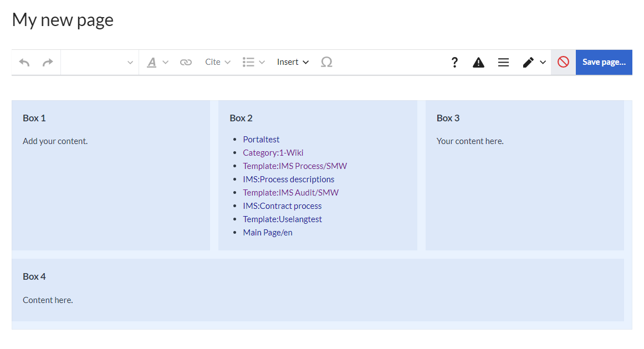
Task: Open the Insert menu
Action: (x=293, y=62)
